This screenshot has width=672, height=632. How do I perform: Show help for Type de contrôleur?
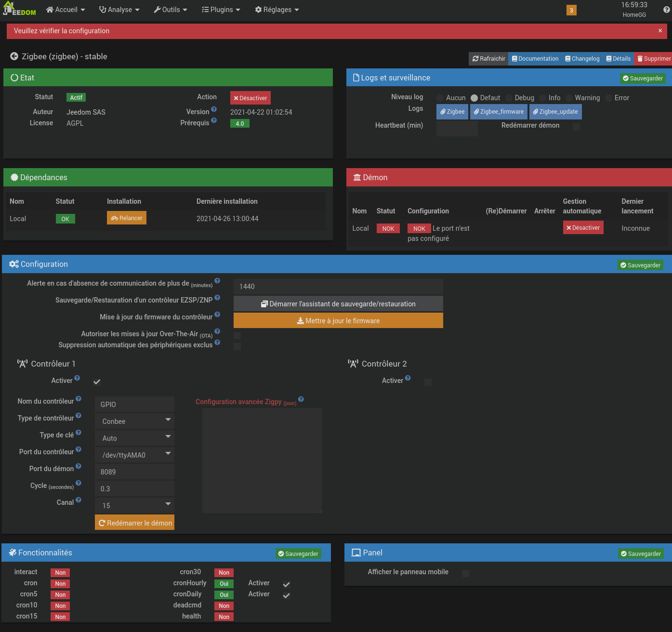click(x=79, y=416)
